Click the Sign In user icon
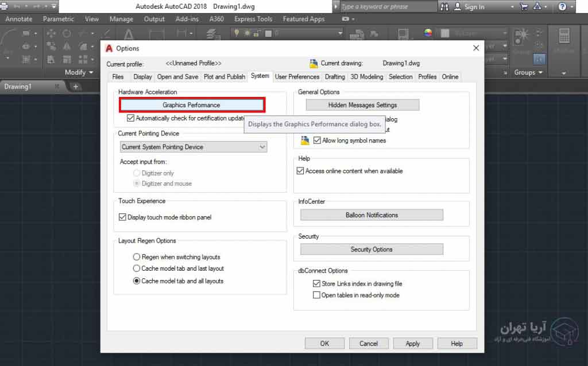The image size is (588, 366). tap(458, 7)
